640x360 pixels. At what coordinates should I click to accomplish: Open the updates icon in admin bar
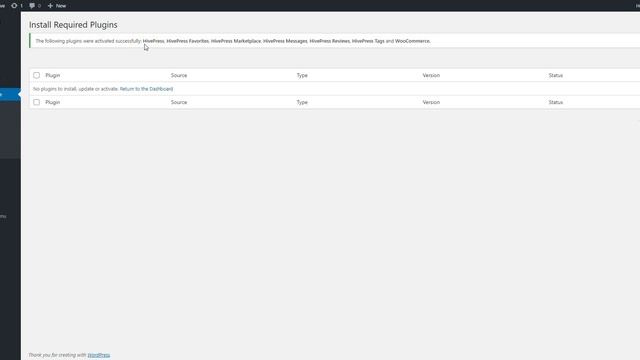click(17, 6)
